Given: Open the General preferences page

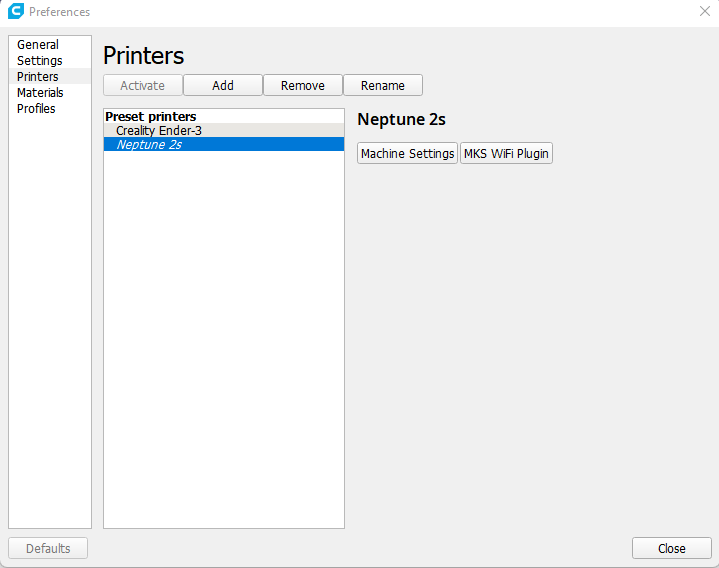Looking at the screenshot, I should click(50, 44).
